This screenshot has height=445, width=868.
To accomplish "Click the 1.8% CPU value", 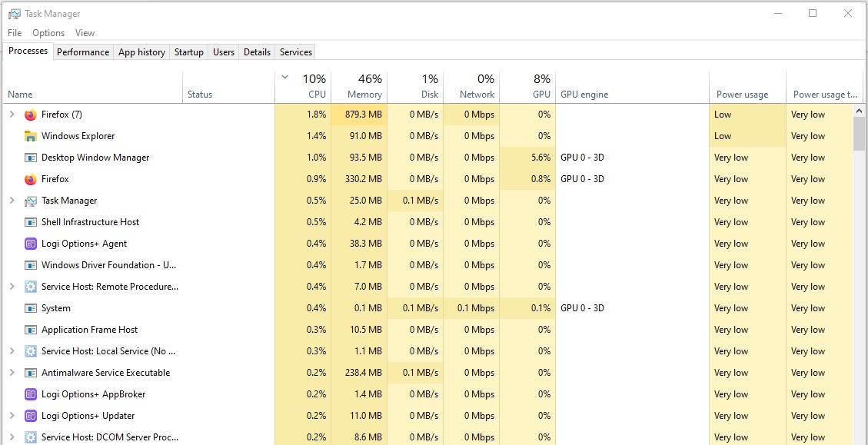I will [316, 115].
